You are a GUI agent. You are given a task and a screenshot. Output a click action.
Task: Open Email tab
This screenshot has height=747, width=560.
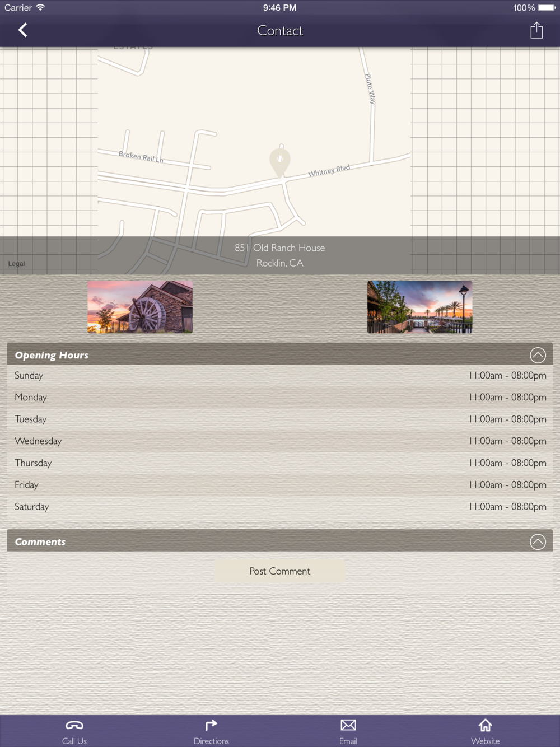pyautogui.click(x=348, y=731)
